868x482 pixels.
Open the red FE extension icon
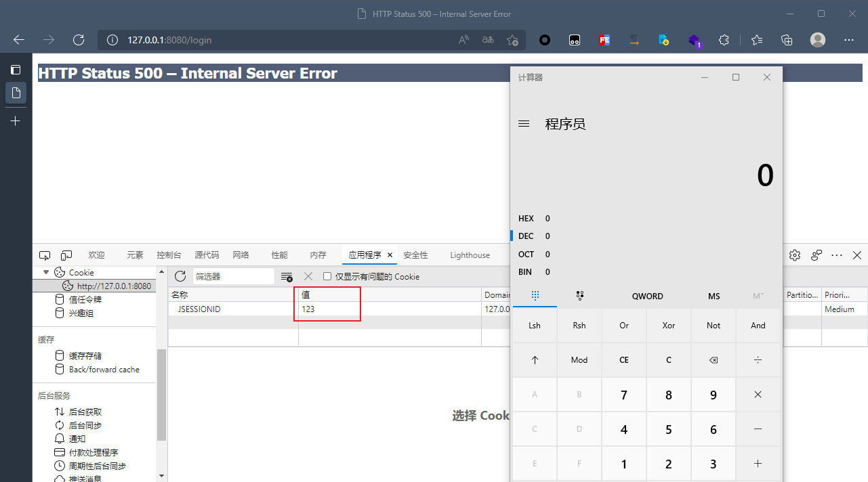[x=604, y=40]
